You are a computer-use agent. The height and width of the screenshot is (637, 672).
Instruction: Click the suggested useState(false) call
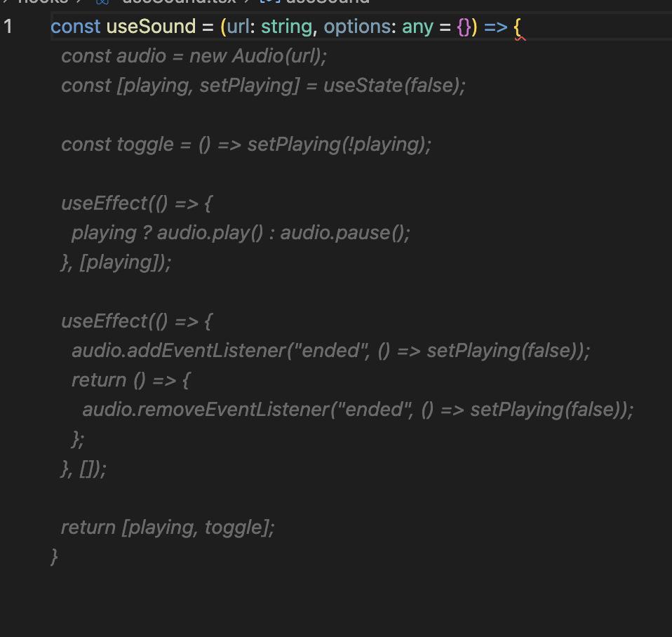[x=394, y=86]
